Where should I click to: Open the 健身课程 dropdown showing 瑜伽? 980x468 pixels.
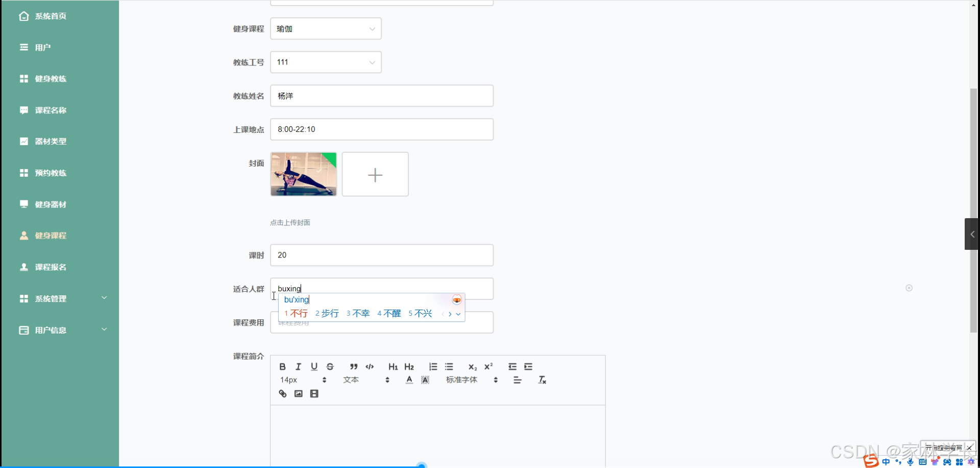click(x=326, y=29)
